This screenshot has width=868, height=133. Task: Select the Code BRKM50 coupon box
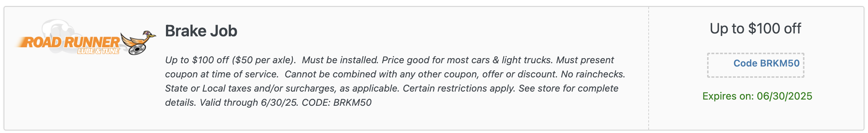755,65
